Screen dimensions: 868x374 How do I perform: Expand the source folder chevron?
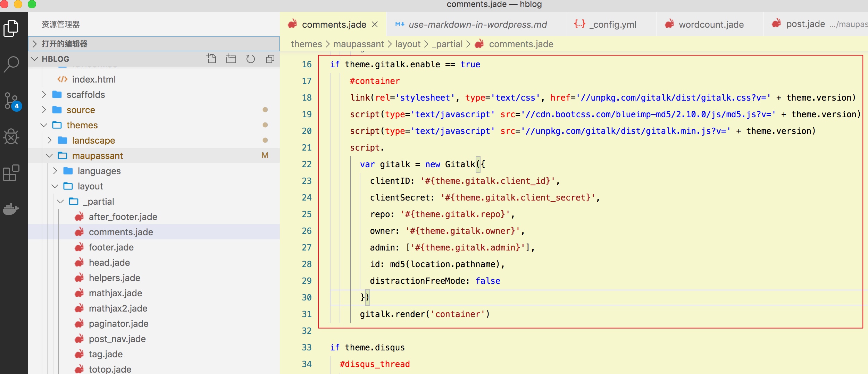pos(44,110)
